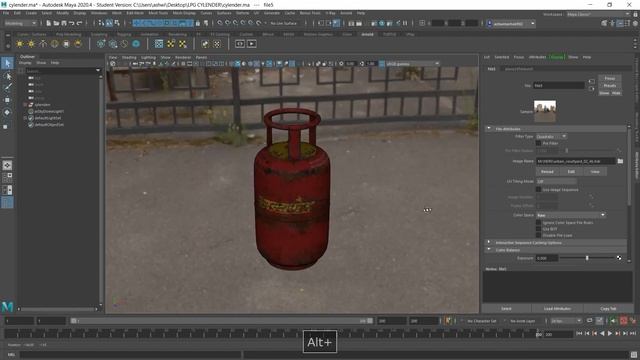Click the Presets button

[610, 86]
